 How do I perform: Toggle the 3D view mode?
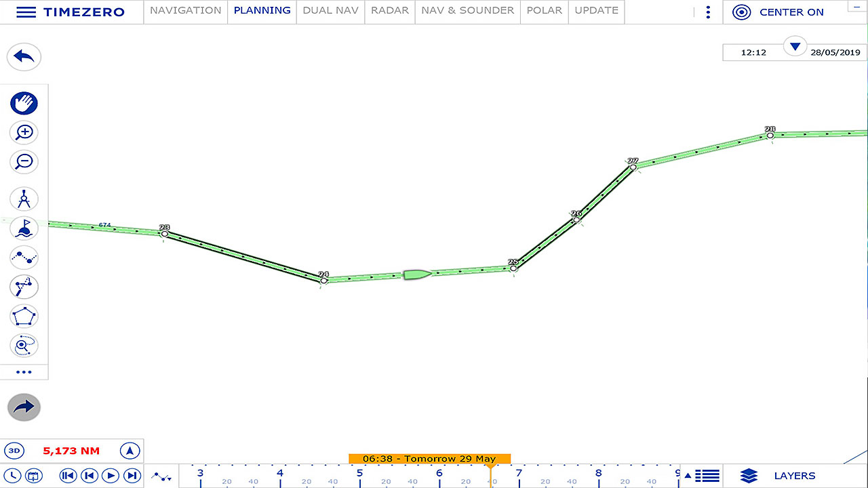tap(14, 451)
